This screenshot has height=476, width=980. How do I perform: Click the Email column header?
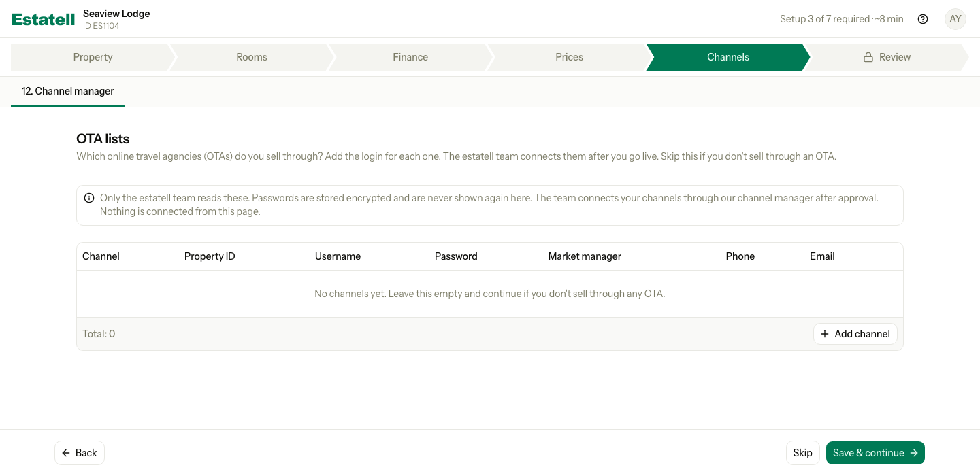coord(822,256)
